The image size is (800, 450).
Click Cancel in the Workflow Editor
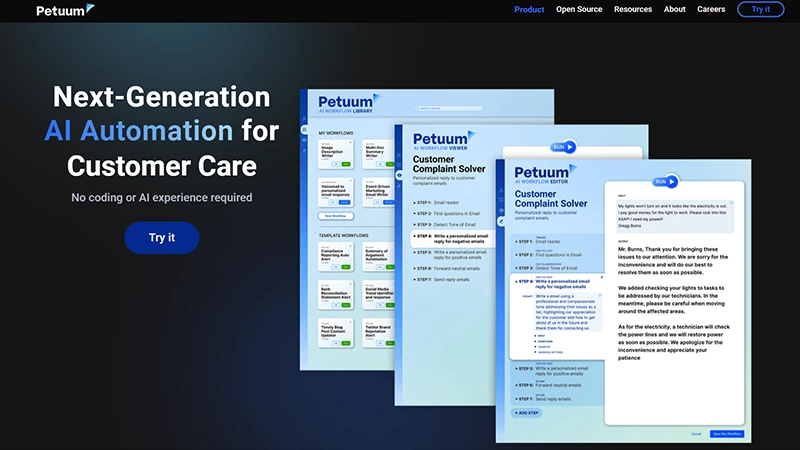click(696, 434)
